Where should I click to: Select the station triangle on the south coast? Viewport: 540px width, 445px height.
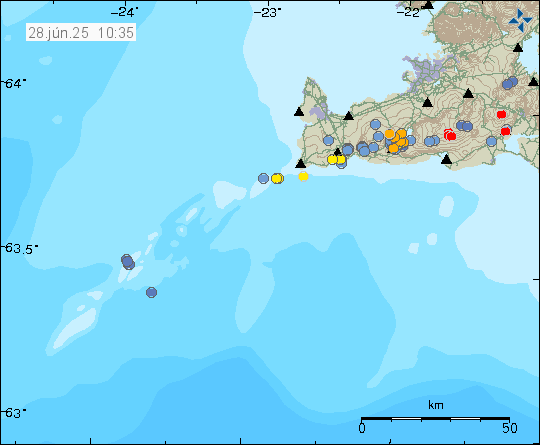click(446, 159)
